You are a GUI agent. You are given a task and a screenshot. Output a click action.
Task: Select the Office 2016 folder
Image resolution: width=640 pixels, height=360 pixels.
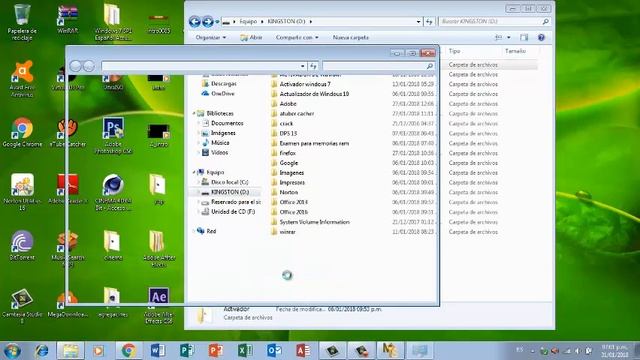tap(290, 212)
